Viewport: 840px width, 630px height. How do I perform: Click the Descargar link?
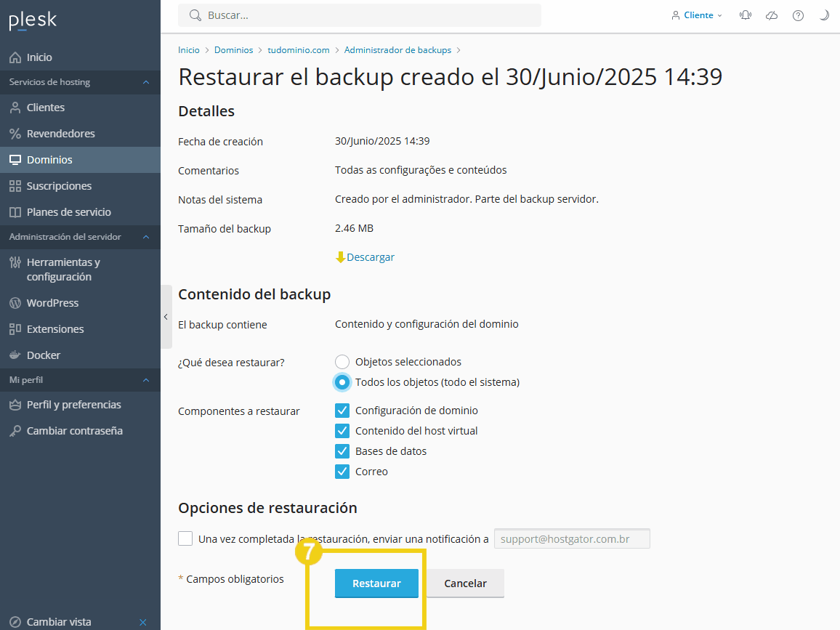(370, 257)
